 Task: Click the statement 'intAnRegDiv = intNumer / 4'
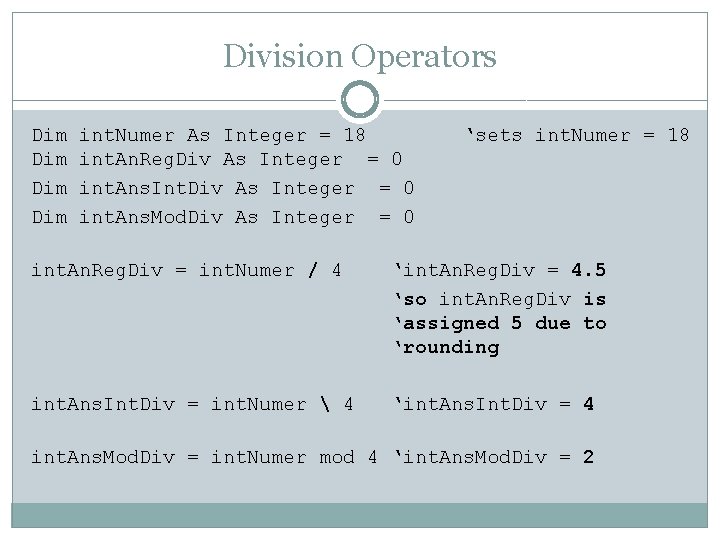186,270
